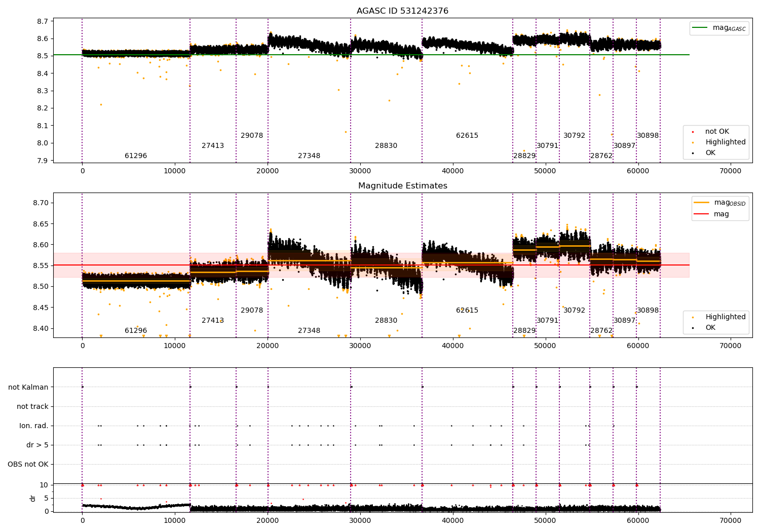Click 'Highlighted' in the Magnitude Estimates legend
This screenshot has height=532, width=760.
coord(725,317)
